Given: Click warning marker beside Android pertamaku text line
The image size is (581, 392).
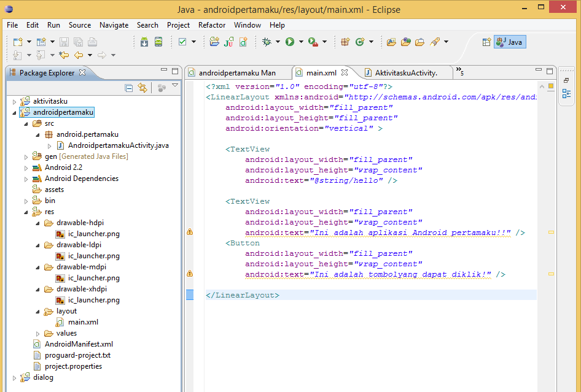Looking at the screenshot, I should 190,232.
